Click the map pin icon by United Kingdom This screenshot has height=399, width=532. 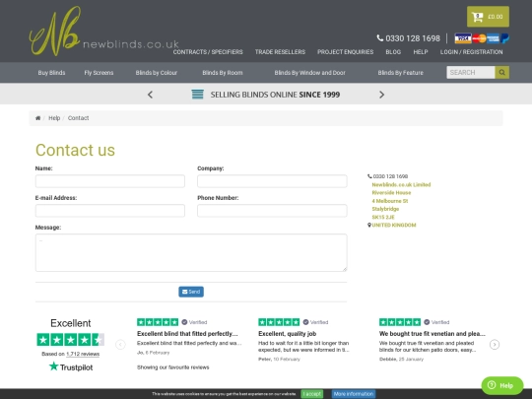pyautogui.click(x=369, y=225)
